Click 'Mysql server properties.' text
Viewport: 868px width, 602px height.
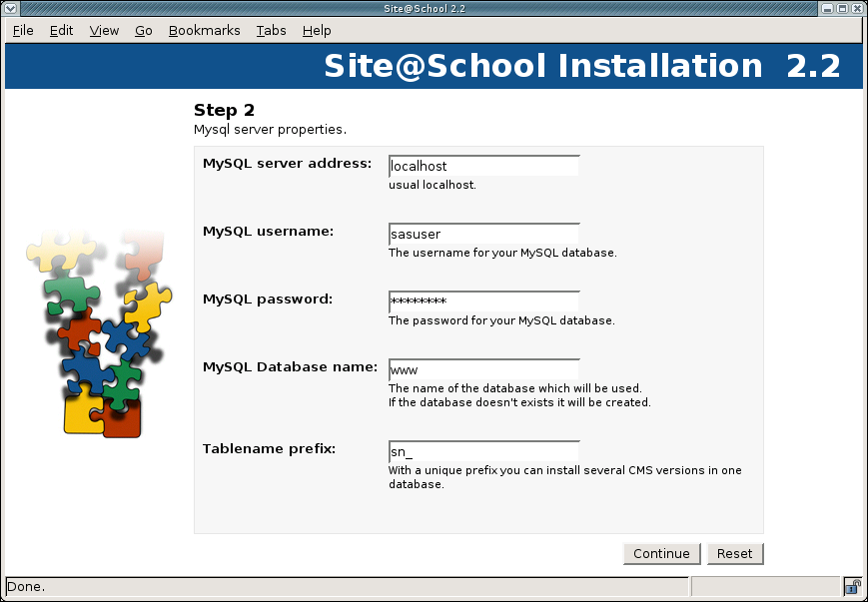270,130
